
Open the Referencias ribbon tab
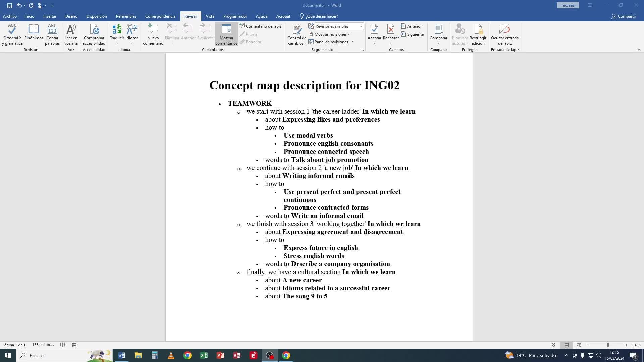coord(126,16)
